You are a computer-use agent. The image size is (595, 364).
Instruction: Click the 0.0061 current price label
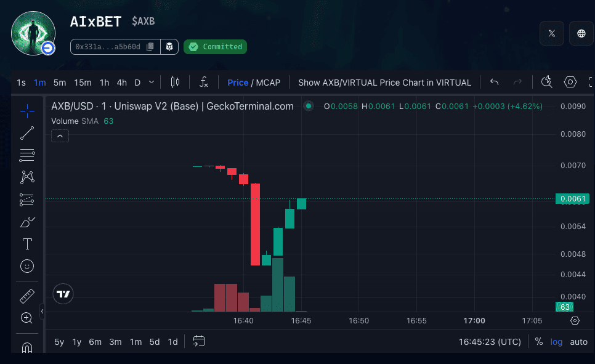click(x=572, y=198)
